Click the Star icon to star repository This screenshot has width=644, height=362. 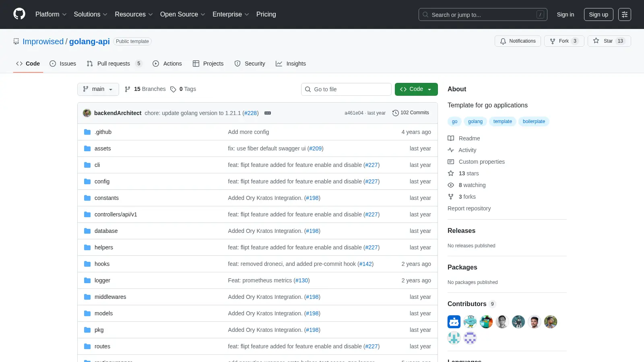(596, 41)
